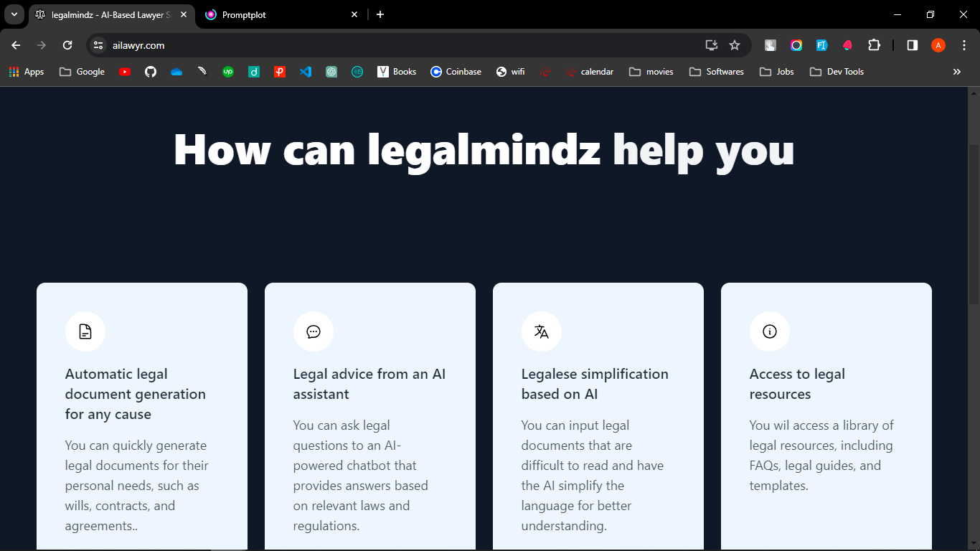Open the Extensions puzzle piece menu
The image size is (980, 551).
tap(874, 45)
